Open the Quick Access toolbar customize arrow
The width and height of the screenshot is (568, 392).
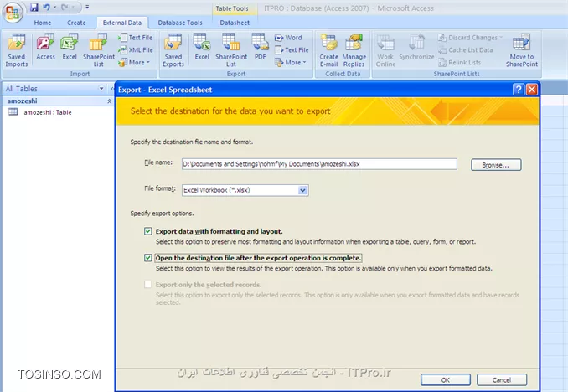(x=87, y=7)
